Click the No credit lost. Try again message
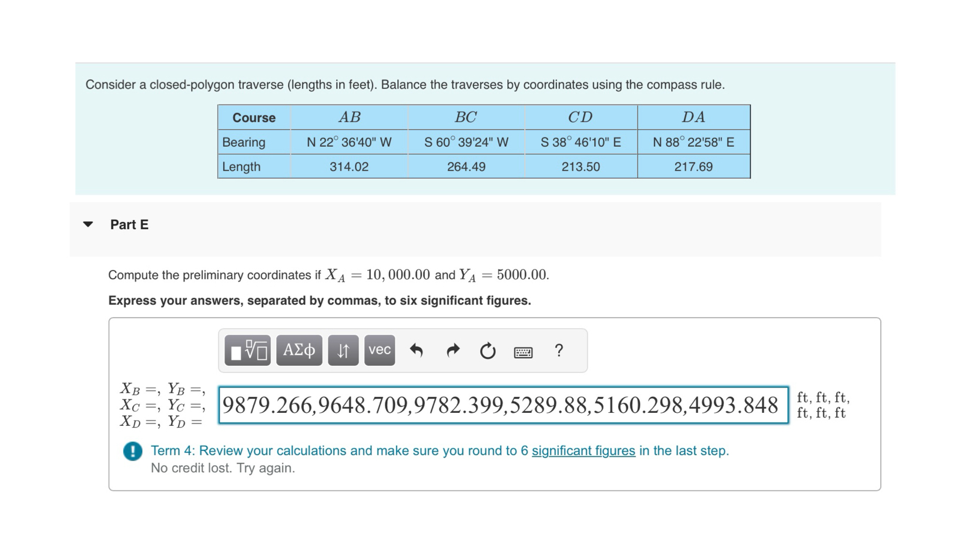 [223, 468]
